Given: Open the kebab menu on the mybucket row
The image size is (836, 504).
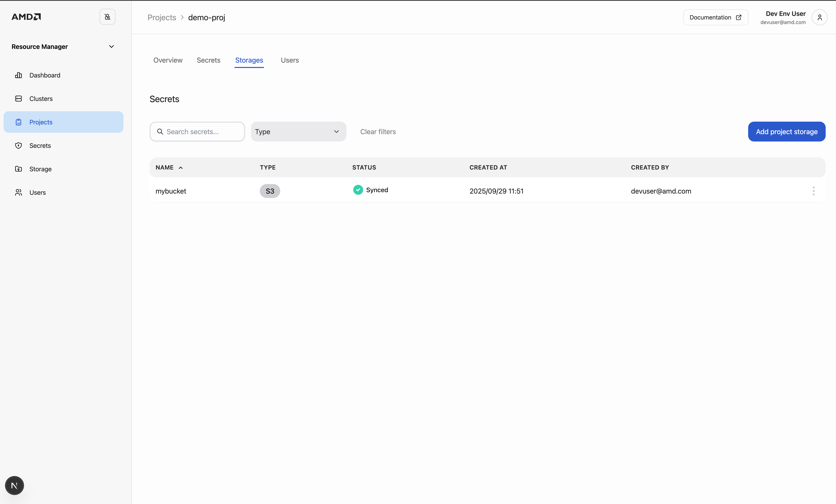Looking at the screenshot, I should 814,191.
